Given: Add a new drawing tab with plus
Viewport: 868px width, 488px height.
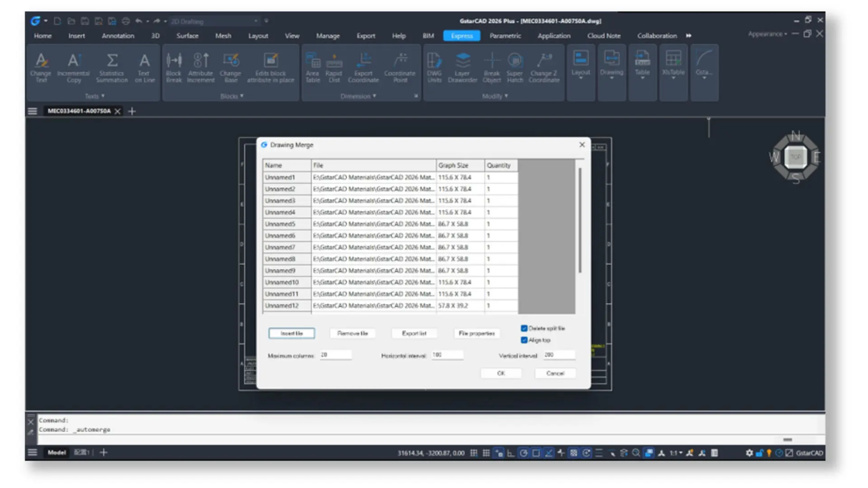Looking at the screenshot, I should (x=132, y=111).
